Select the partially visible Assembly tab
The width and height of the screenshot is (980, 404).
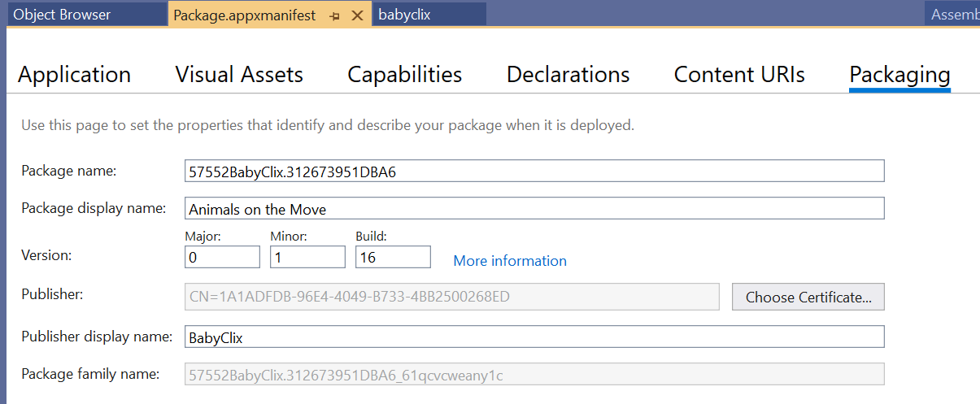(x=952, y=15)
